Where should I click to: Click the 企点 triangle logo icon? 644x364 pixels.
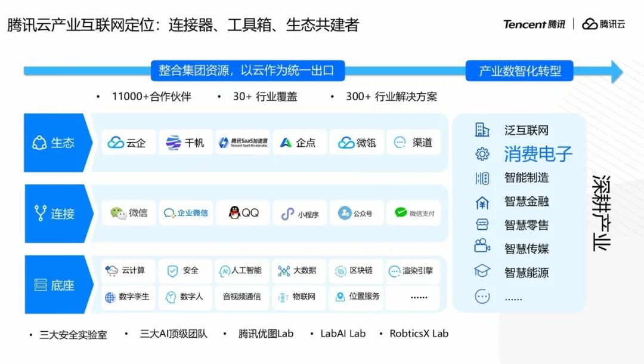[x=286, y=143]
